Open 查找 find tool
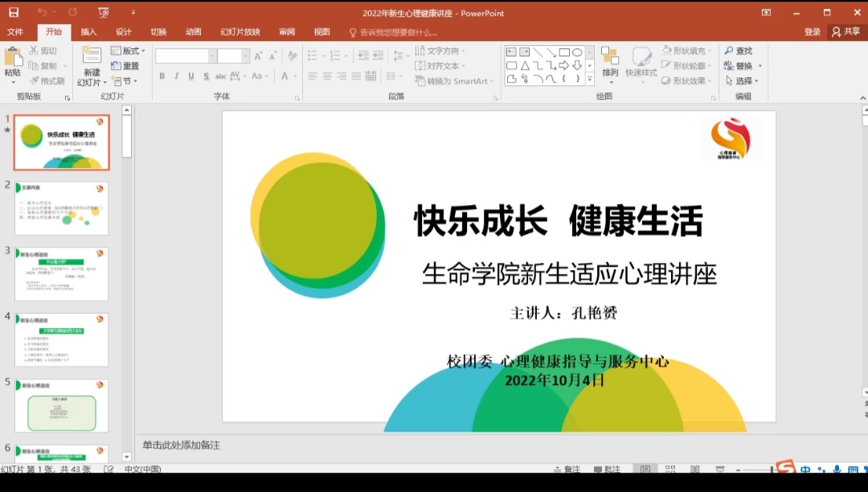 click(738, 51)
